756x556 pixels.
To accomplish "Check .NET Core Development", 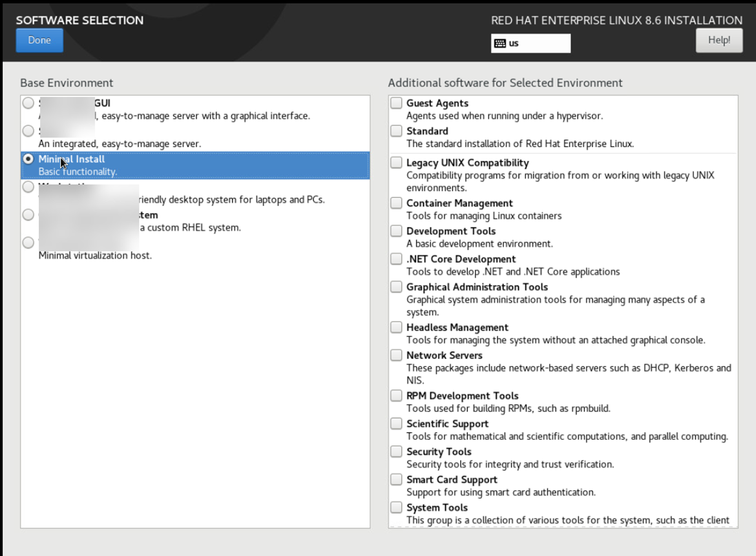I will click(396, 259).
